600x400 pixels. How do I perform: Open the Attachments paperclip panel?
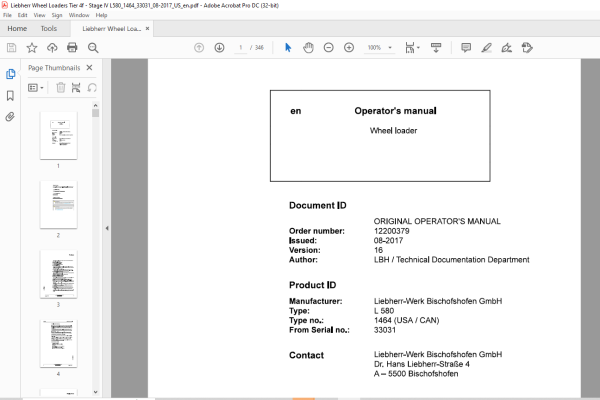coord(10,117)
